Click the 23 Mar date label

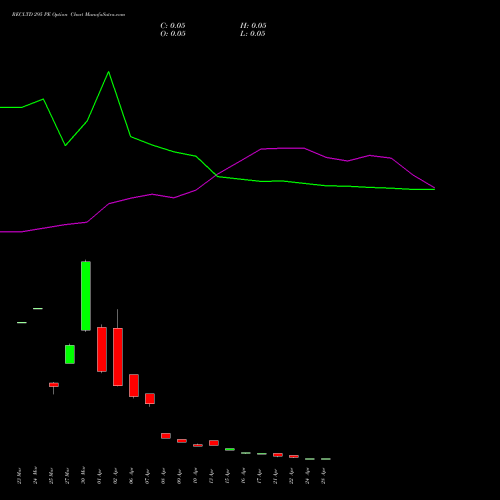[x=19, y=476]
